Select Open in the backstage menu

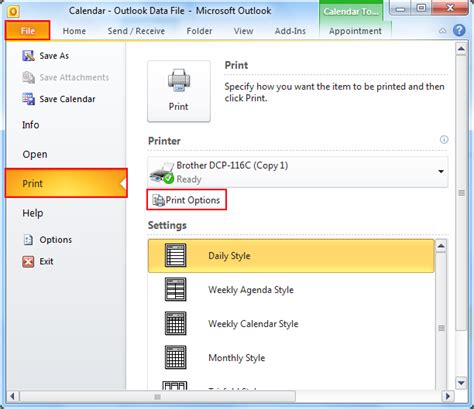(x=35, y=154)
